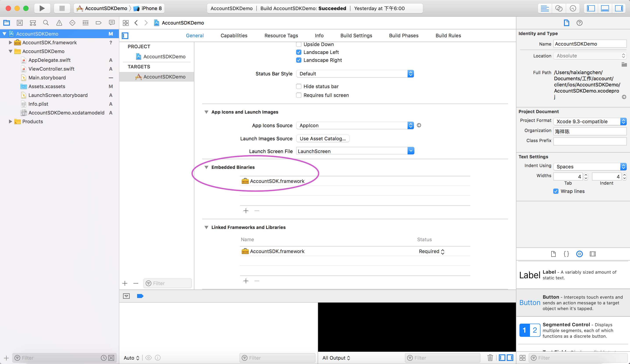
Task: Enable Hide status bar
Action: coord(299,86)
